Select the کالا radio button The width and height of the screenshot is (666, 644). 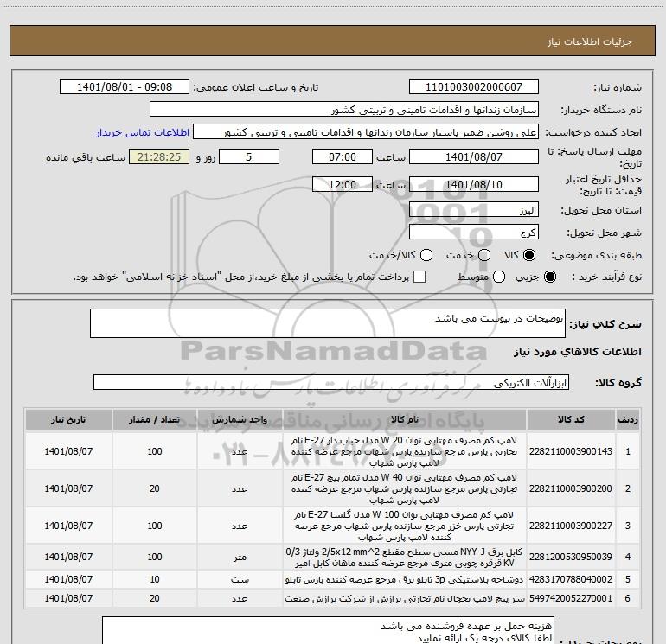529,255
